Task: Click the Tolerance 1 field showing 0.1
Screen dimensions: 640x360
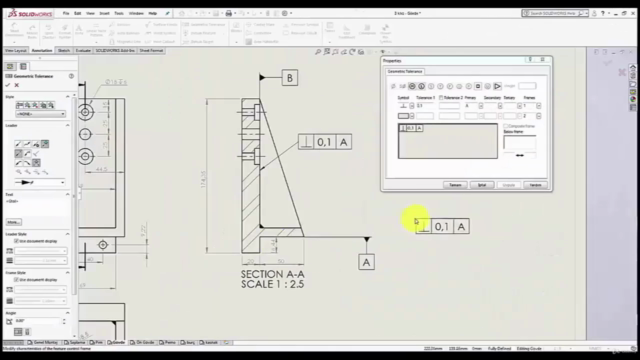Action: click(x=424, y=106)
